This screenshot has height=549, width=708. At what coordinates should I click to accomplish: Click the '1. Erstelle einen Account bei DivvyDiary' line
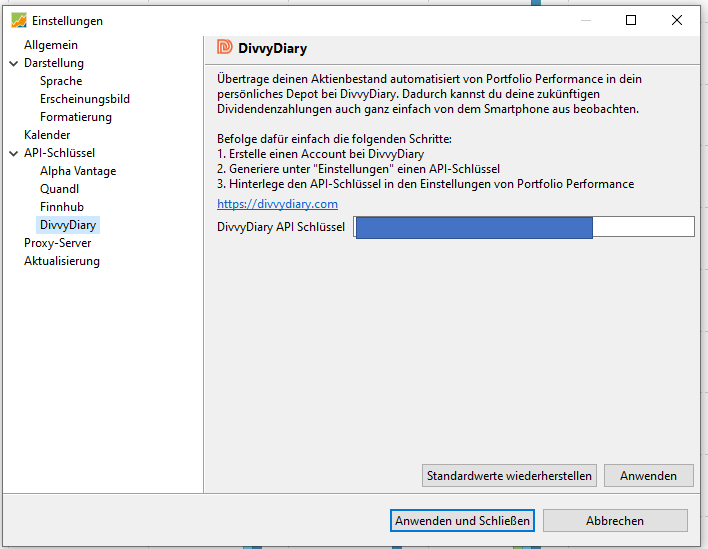[x=321, y=154]
